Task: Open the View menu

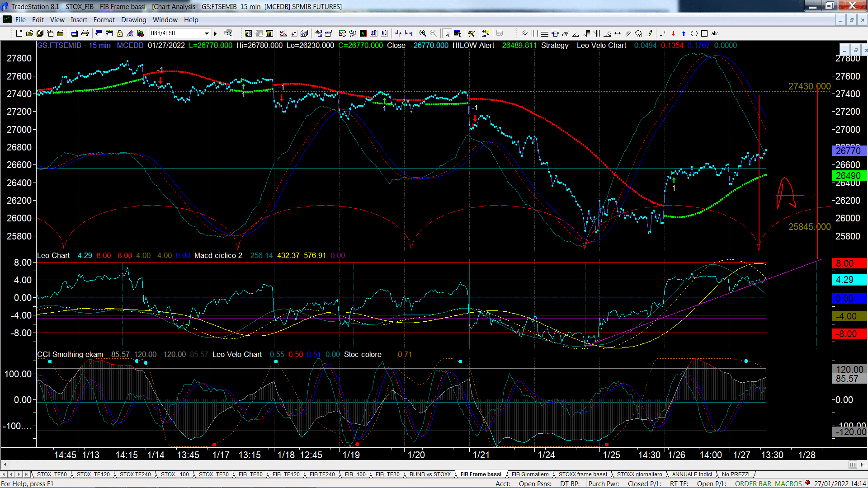Action: (57, 20)
